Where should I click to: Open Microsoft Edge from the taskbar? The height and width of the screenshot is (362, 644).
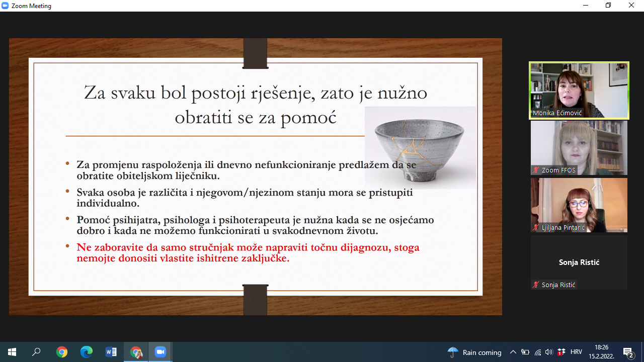pyautogui.click(x=87, y=352)
